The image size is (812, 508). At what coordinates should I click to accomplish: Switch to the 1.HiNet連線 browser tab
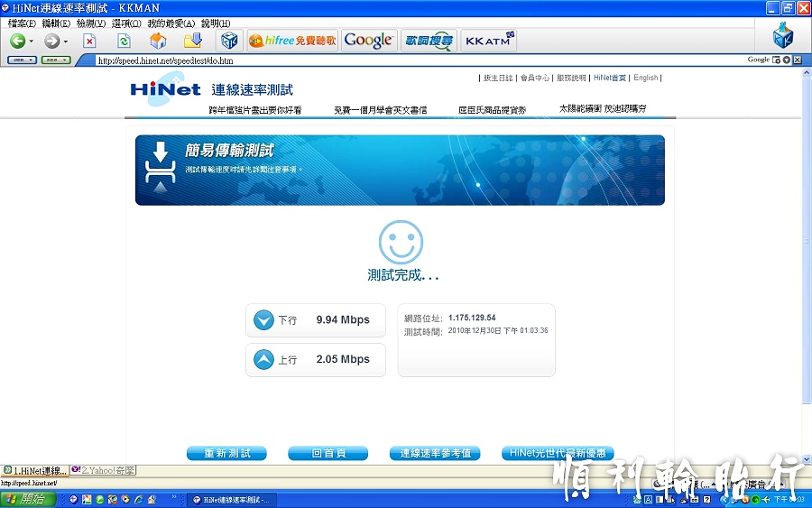coord(35,471)
